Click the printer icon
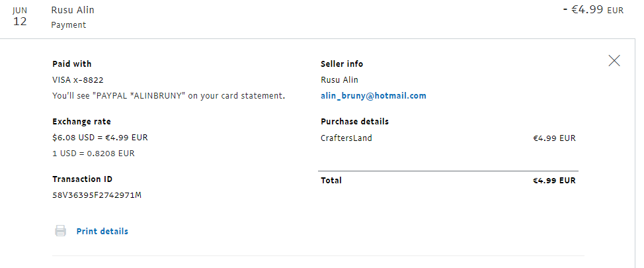The image size is (644, 268). pos(60,231)
